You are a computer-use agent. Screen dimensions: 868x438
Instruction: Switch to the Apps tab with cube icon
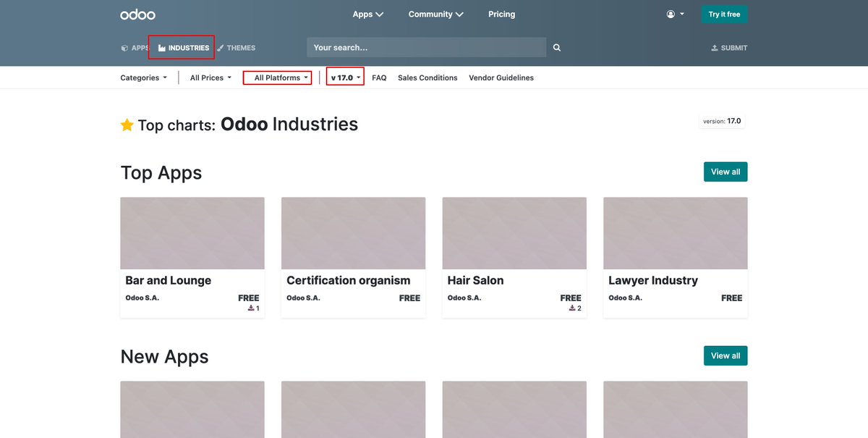point(135,48)
